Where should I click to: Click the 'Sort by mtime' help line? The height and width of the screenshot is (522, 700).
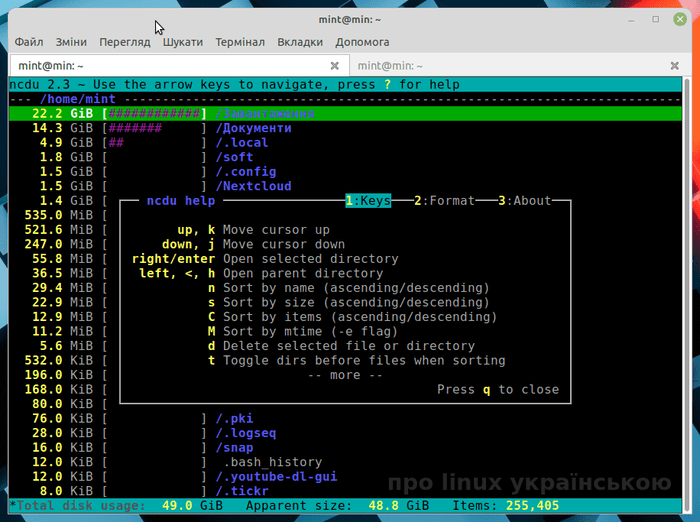point(310,331)
